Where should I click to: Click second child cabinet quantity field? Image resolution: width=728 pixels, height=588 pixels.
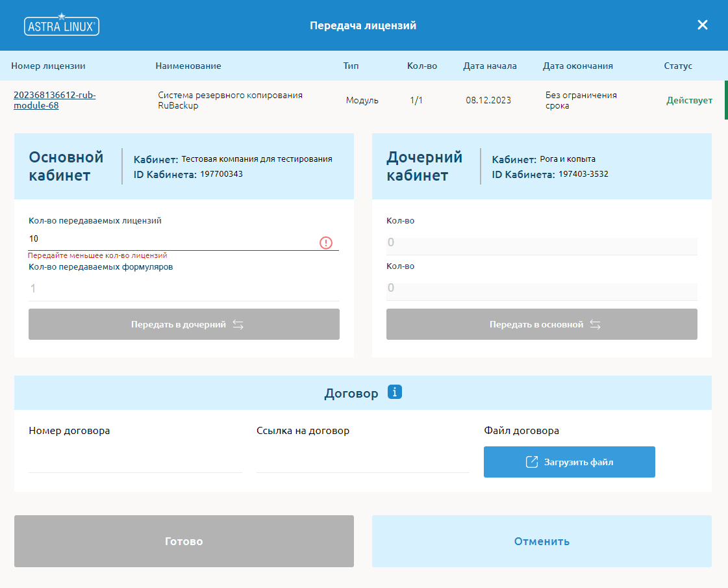tap(541, 288)
